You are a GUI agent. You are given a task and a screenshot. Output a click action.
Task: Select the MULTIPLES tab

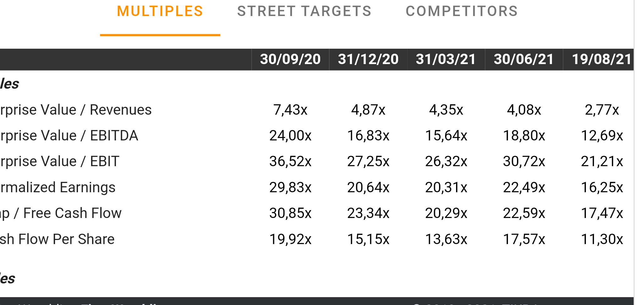160,12
